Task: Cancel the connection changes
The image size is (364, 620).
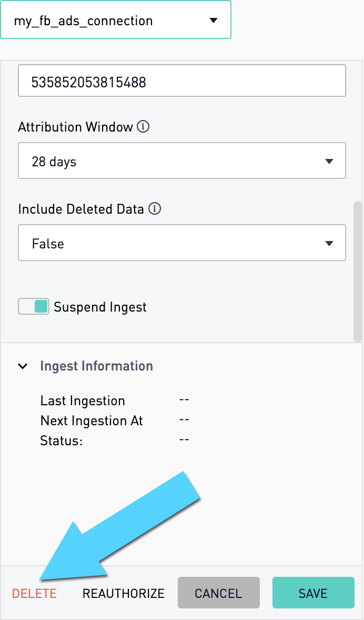Action: 219,592
